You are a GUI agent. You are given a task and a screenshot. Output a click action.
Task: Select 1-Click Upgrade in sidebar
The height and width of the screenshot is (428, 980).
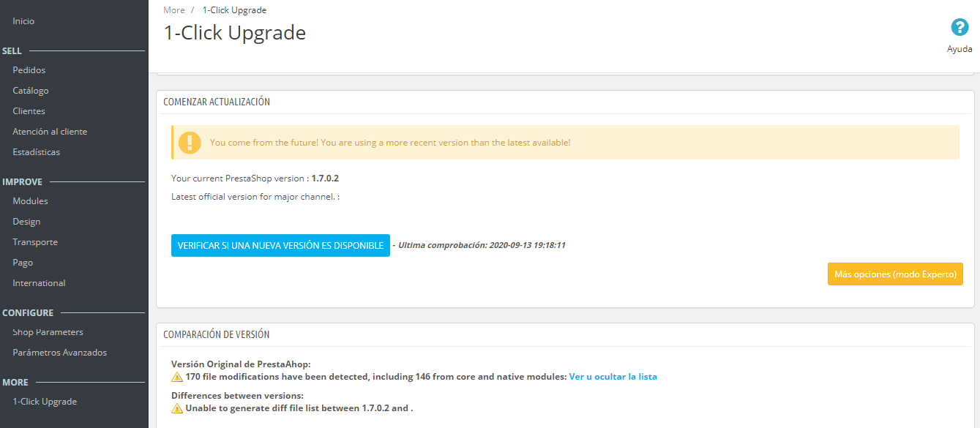[45, 402]
